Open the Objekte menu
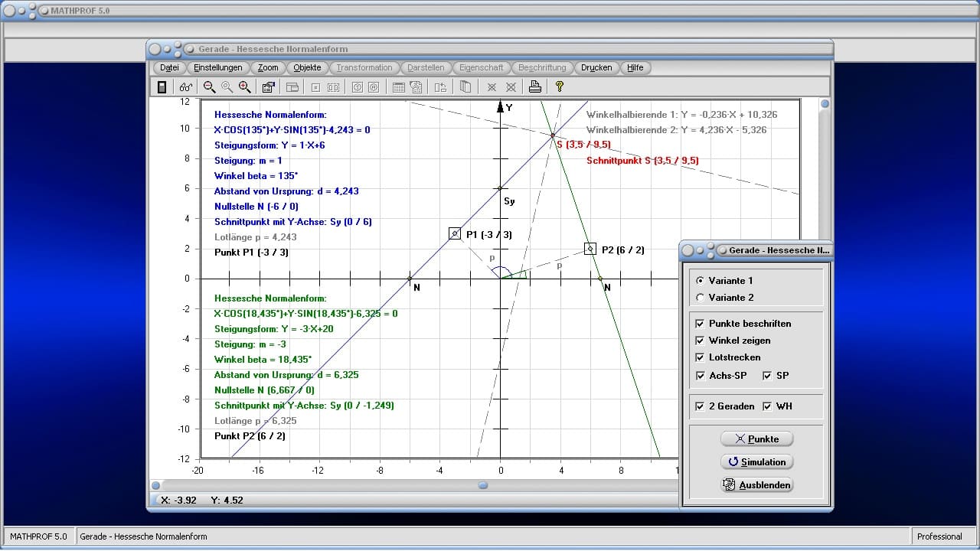This screenshot has height=551, width=980. [307, 67]
